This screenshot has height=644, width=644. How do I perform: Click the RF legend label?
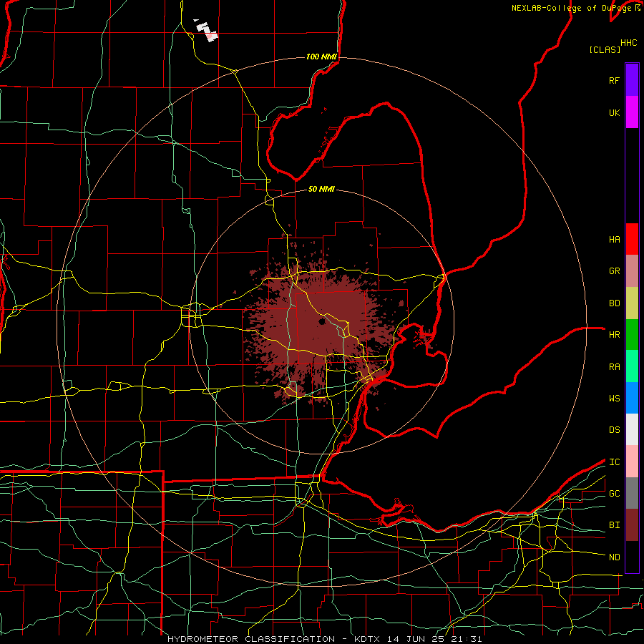point(614,80)
